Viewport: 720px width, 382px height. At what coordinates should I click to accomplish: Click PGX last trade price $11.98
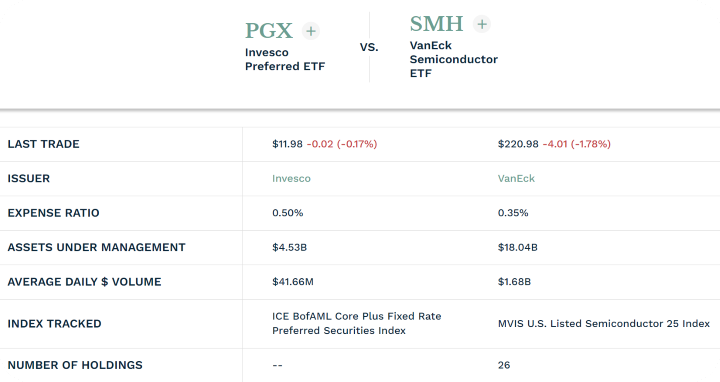click(x=287, y=144)
